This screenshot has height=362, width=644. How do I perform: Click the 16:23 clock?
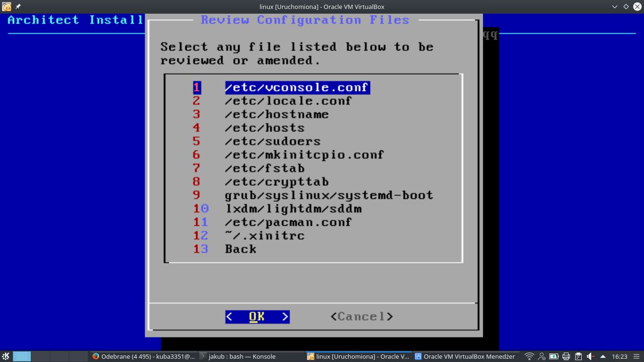(x=619, y=356)
